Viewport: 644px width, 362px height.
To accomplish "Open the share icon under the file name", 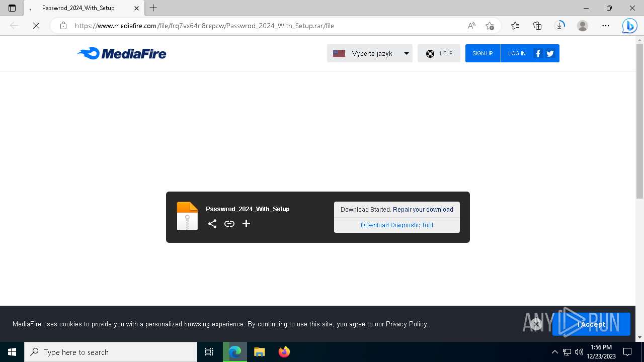I will [x=212, y=224].
